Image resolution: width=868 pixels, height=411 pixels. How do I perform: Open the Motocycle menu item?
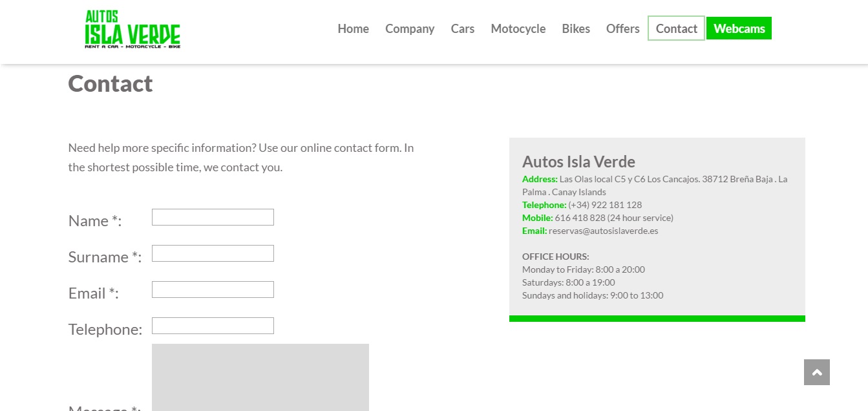(x=518, y=28)
